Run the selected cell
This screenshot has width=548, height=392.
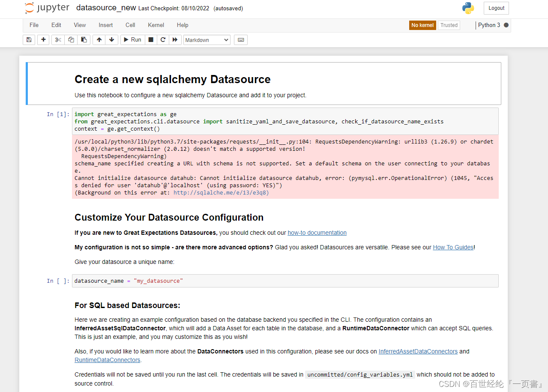coord(133,40)
